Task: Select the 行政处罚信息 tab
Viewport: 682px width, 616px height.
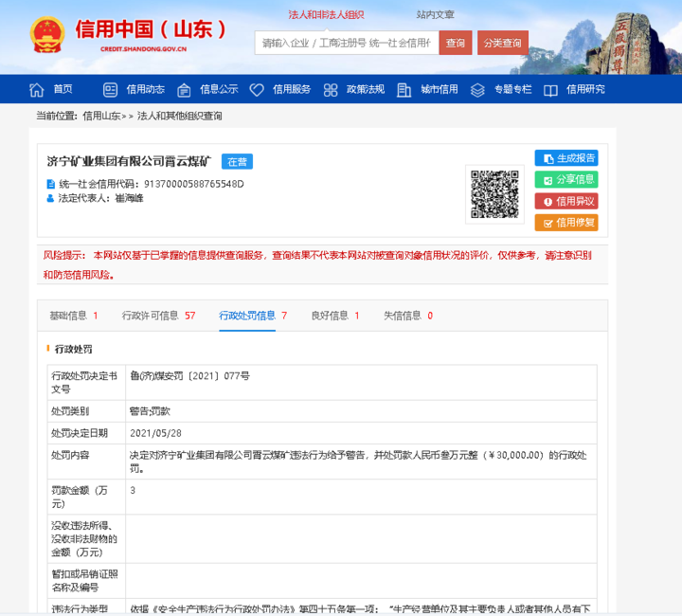Action: (x=253, y=316)
